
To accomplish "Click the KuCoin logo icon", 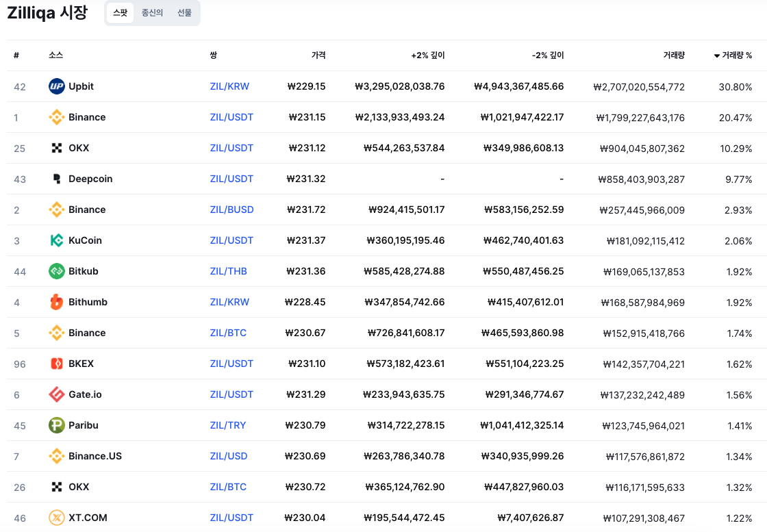I will pos(57,240).
